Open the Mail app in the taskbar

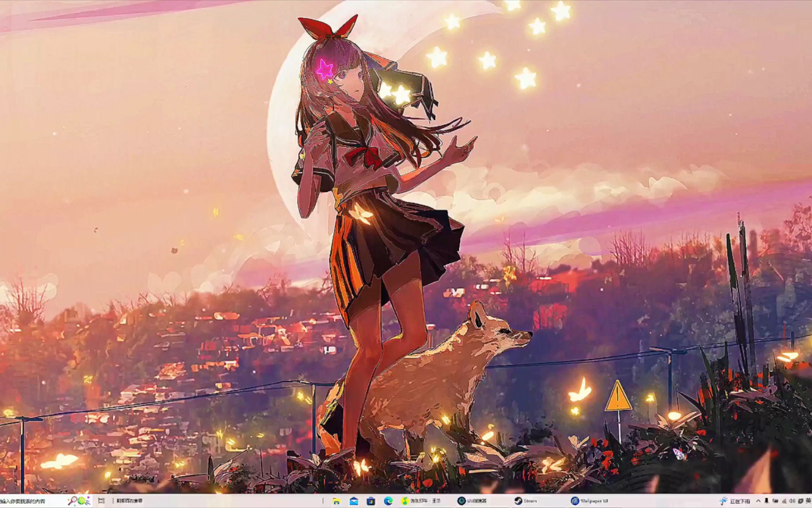tap(354, 501)
